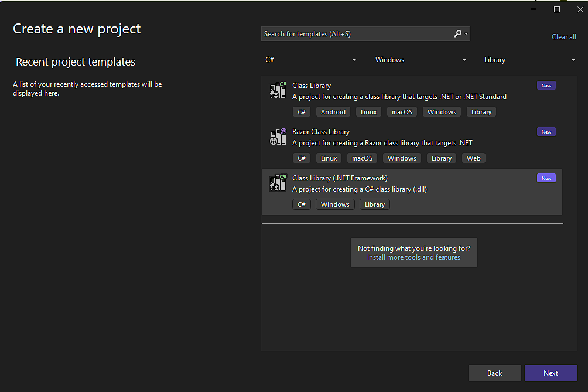
Task: Open the Library project type dropdown
Action: coord(529,60)
